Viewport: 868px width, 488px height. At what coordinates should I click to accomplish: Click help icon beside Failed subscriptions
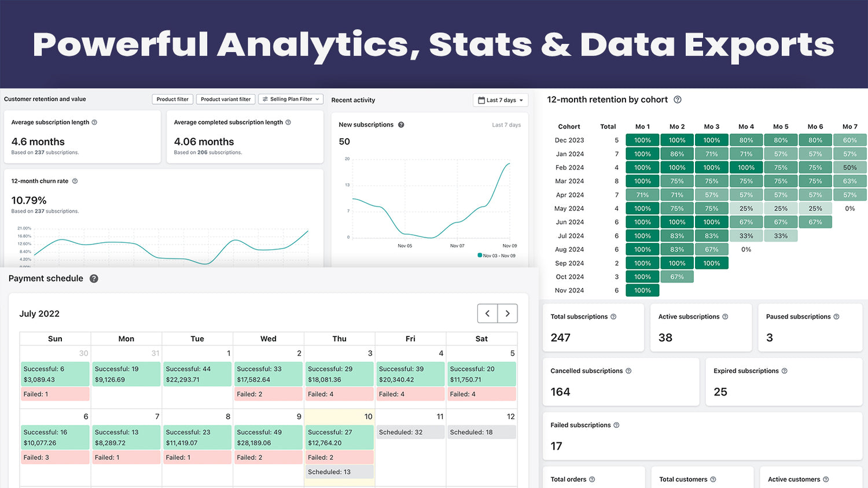pos(616,426)
